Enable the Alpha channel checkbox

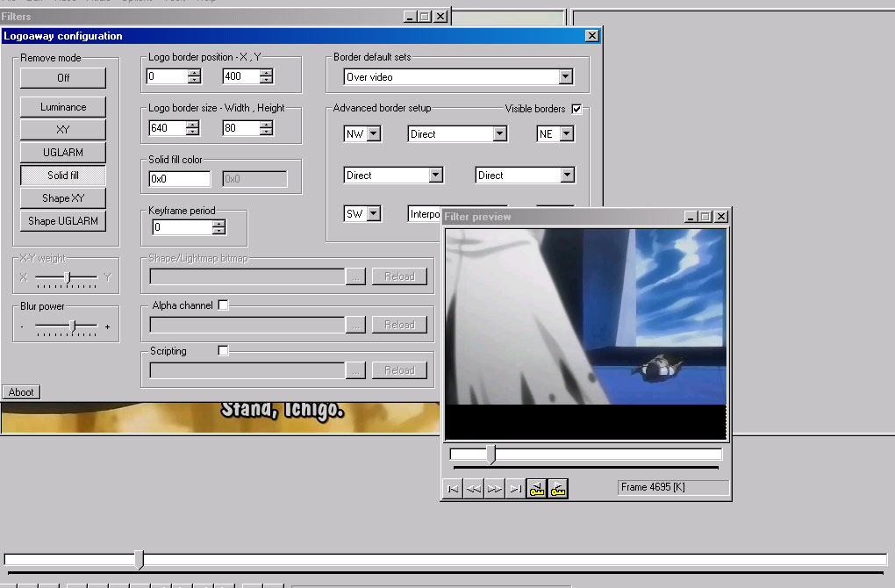[223, 305]
